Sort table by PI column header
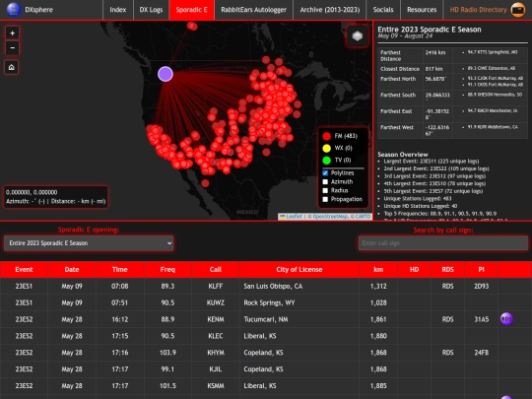This screenshot has width=532, height=399. point(481,270)
